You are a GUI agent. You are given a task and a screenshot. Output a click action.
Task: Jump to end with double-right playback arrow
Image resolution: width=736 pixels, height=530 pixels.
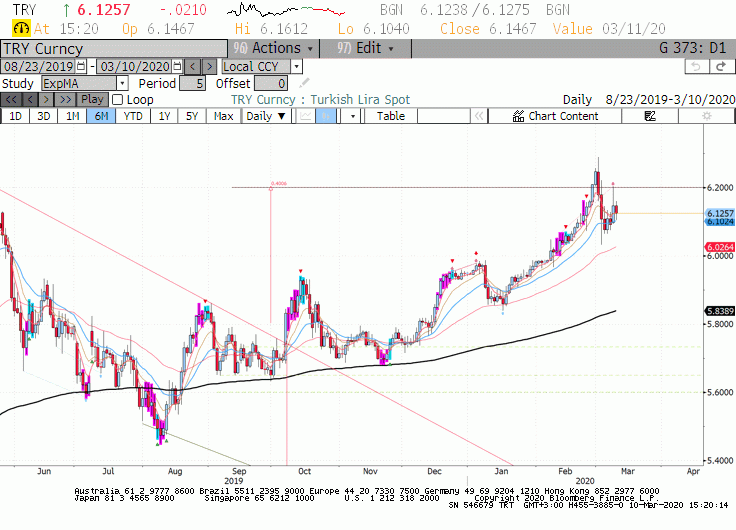[x=65, y=100]
